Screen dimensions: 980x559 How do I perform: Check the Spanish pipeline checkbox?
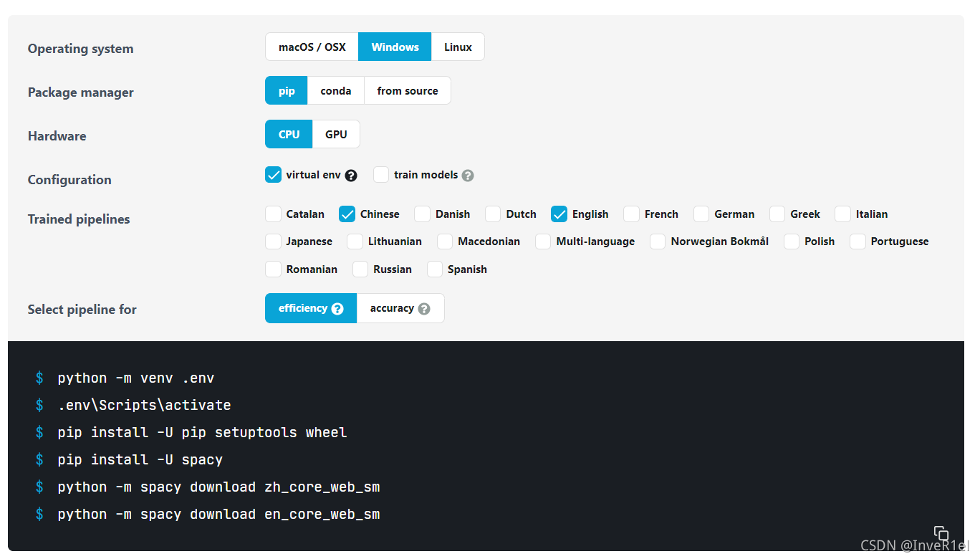[x=435, y=269]
